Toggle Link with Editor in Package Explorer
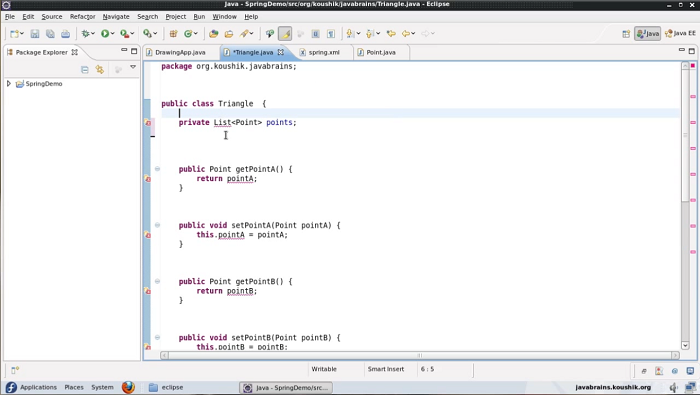The image size is (700, 395). 100,70
